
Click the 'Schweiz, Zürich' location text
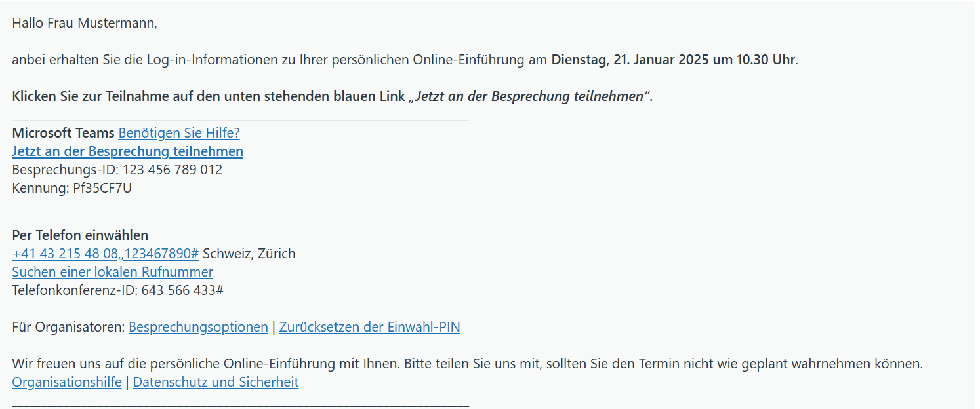pos(249,254)
